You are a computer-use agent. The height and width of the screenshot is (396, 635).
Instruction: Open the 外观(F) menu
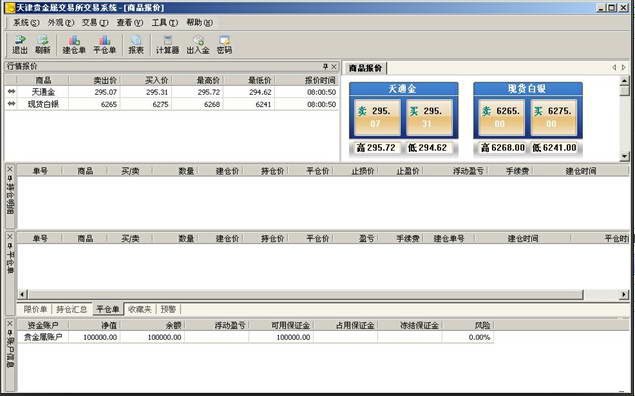coord(61,23)
